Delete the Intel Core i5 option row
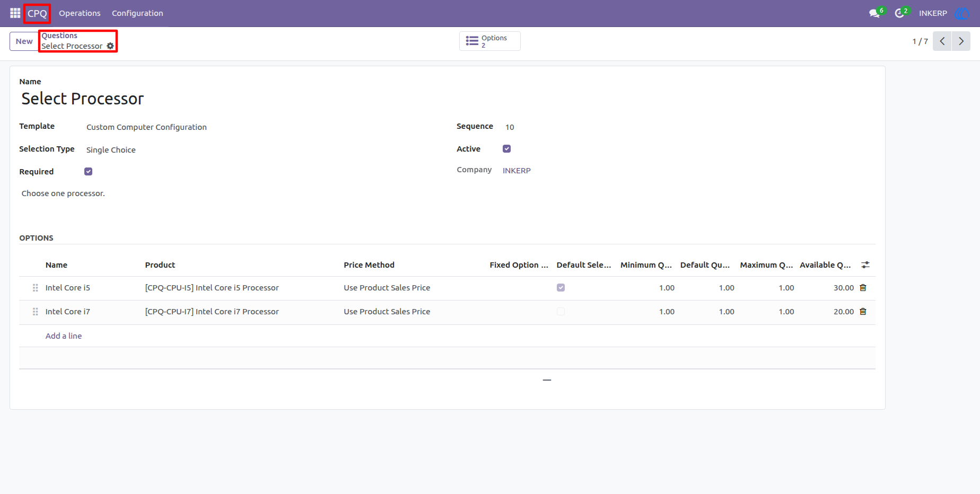Viewport: 980px width, 494px height. [863, 288]
